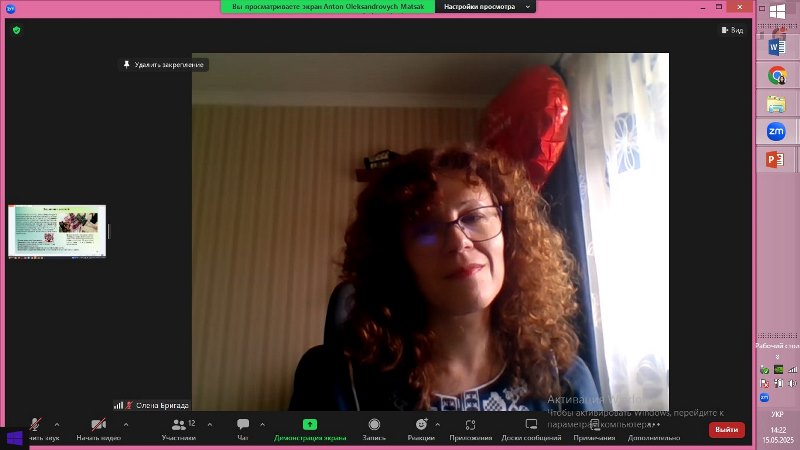Screen dimensions: 800x450
Task: Open the Чат chat panel
Action: (x=243, y=429)
